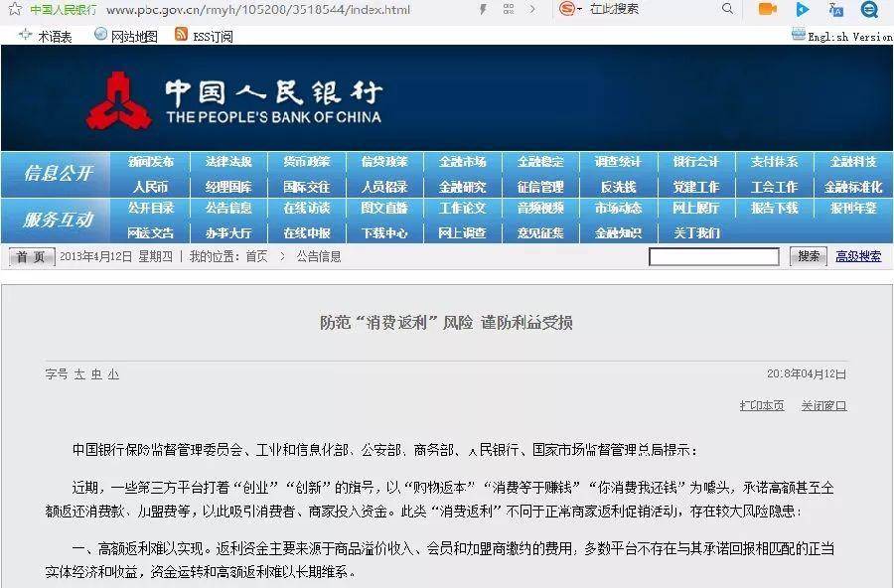Click the lightning speed-mode icon in address bar
The height and width of the screenshot is (588, 894).
[483, 10]
